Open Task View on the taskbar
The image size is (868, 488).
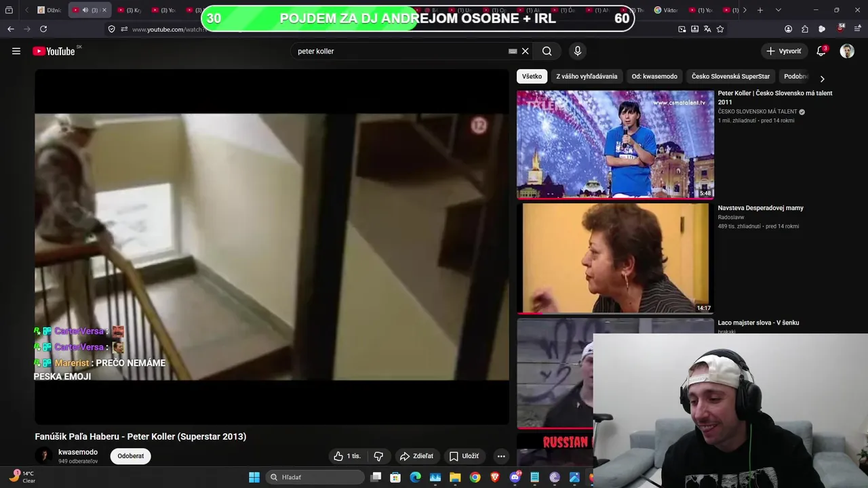pyautogui.click(x=376, y=477)
